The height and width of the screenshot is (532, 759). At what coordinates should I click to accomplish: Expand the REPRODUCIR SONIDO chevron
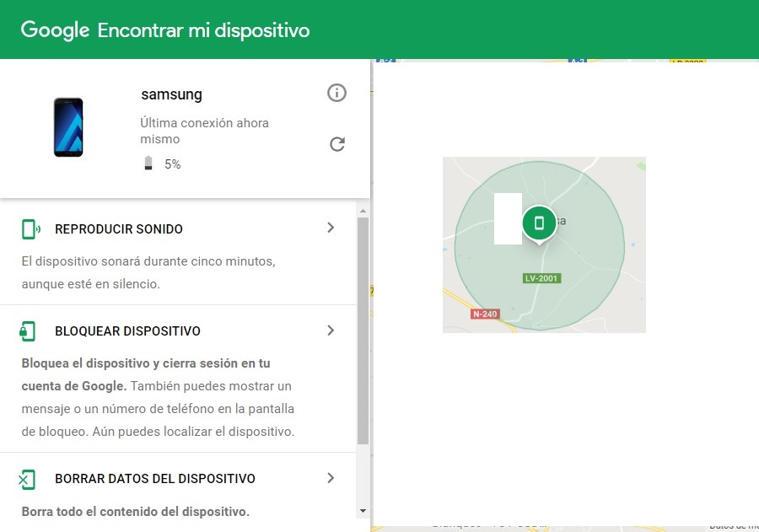pos(331,228)
